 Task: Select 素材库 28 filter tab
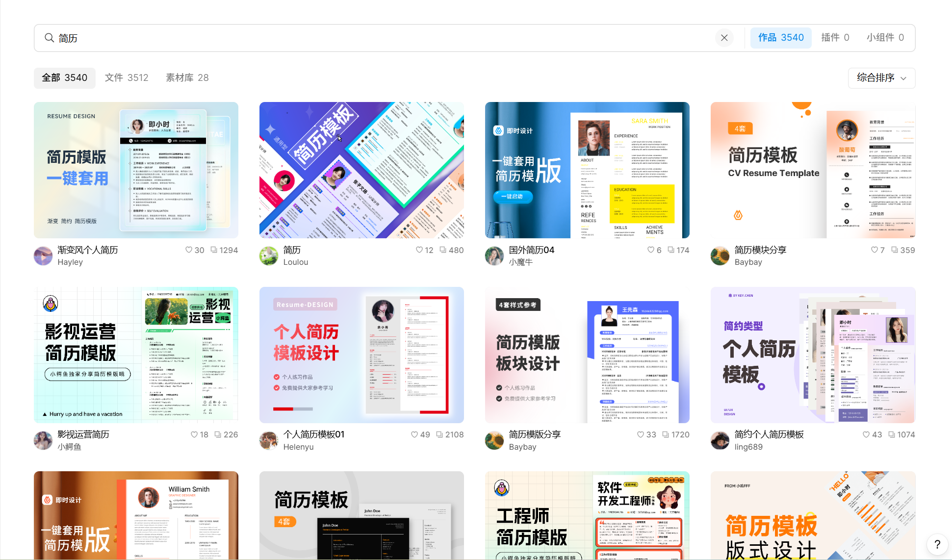point(187,78)
